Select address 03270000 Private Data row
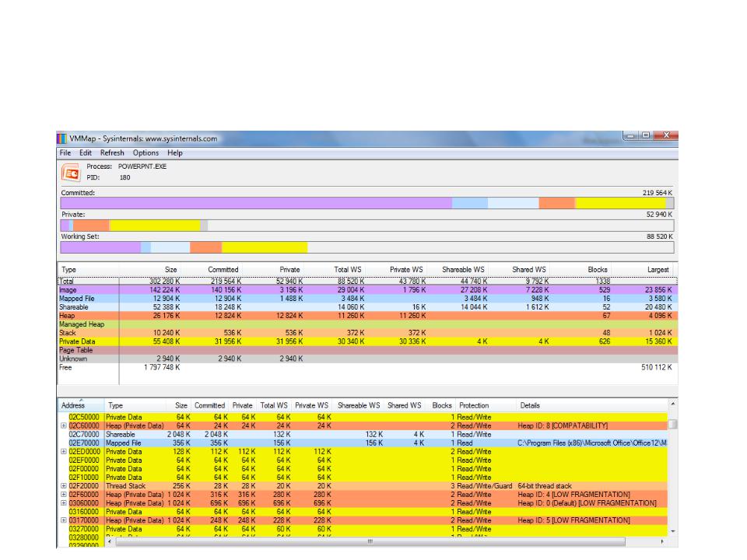The image size is (747, 560). click(363, 529)
